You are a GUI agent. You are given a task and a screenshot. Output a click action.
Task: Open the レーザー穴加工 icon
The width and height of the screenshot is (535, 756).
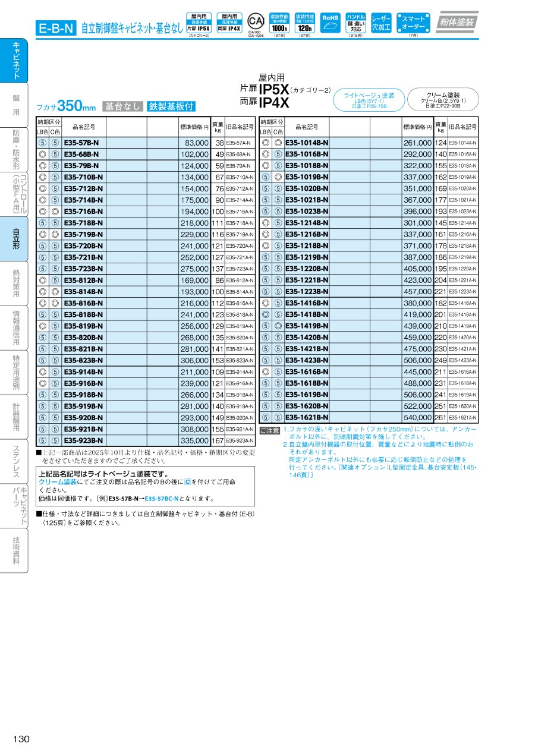381,23
